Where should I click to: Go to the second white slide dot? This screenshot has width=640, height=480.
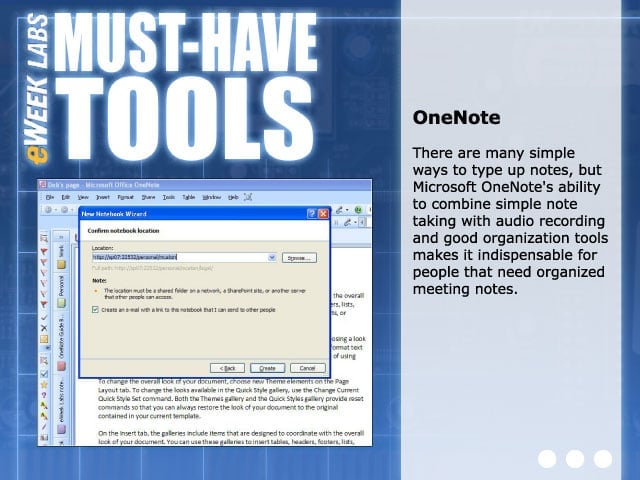[x=575, y=459]
